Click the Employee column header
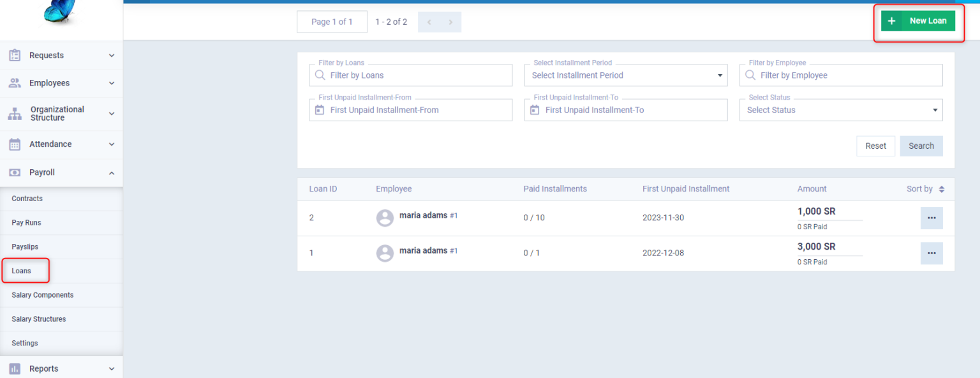Viewport: 980px width, 378px height. pyautogui.click(x=394, y=189)
